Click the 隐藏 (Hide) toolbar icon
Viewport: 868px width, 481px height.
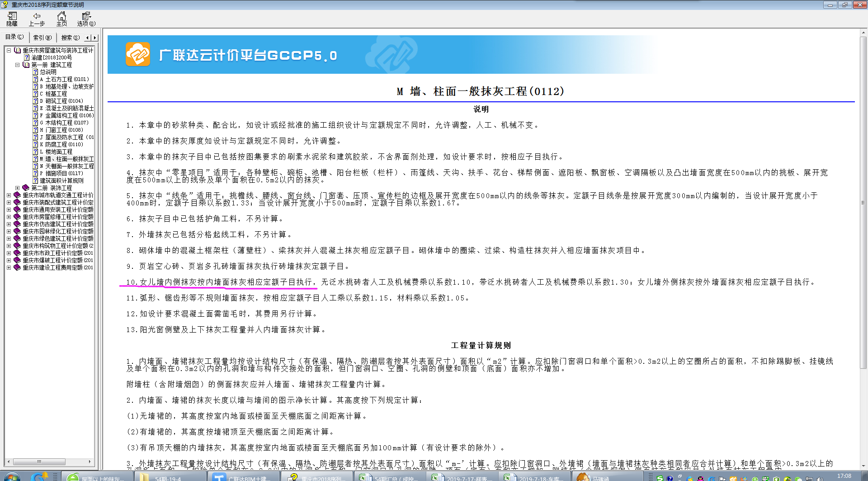click(12, 19)
